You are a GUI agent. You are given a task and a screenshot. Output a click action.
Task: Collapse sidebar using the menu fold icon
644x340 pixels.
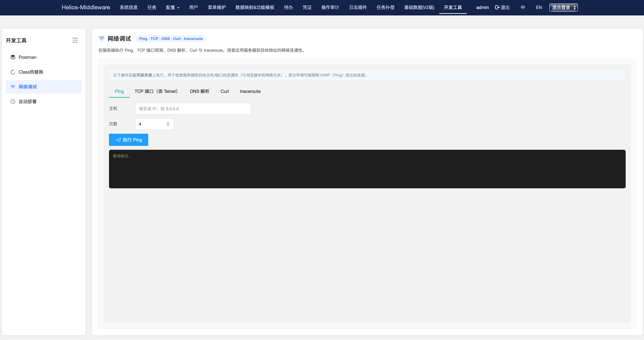pos(75,40)
